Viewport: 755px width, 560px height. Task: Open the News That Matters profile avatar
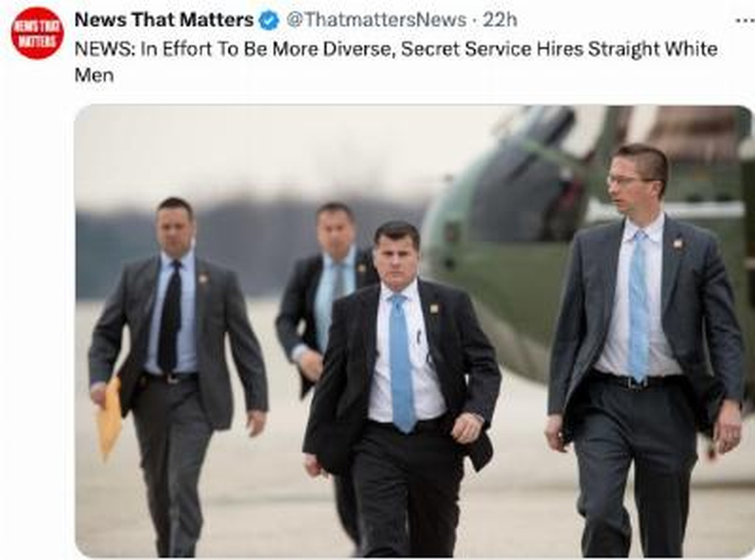click(x=37, y=32)
